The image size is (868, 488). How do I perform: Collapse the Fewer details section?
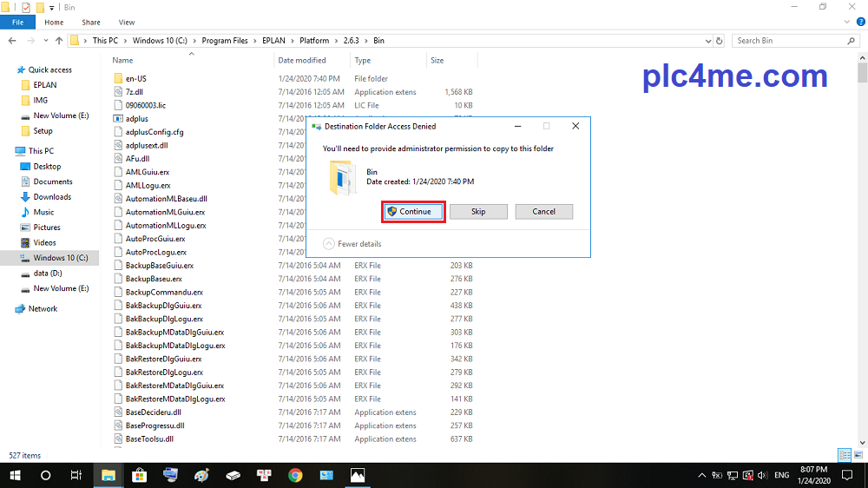click(x=352, y=244)
